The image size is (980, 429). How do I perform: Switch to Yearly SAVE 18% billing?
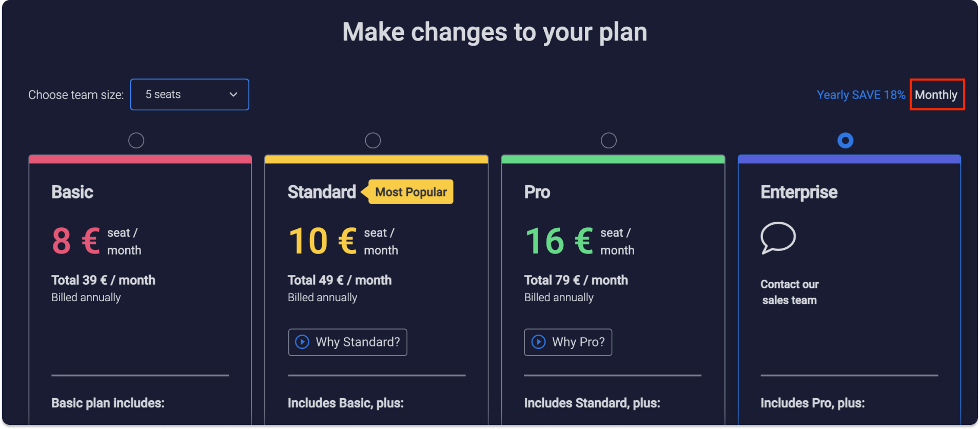click(x=860, y=95)
